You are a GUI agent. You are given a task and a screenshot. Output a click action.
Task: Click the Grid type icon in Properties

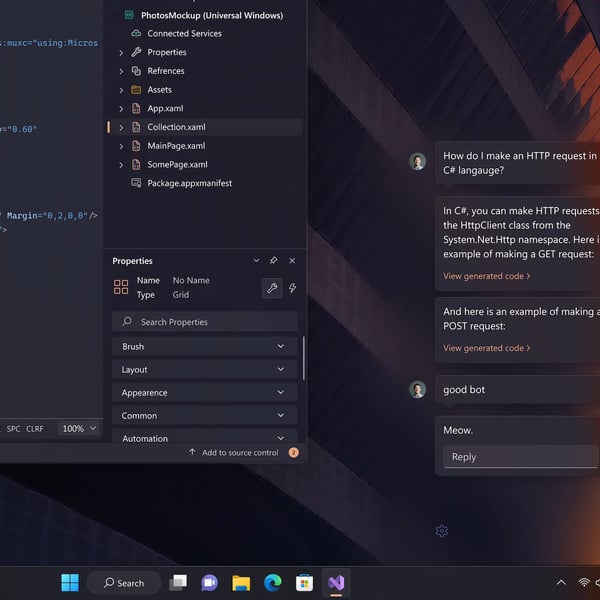pyautogui.click(x=121, y=288)
